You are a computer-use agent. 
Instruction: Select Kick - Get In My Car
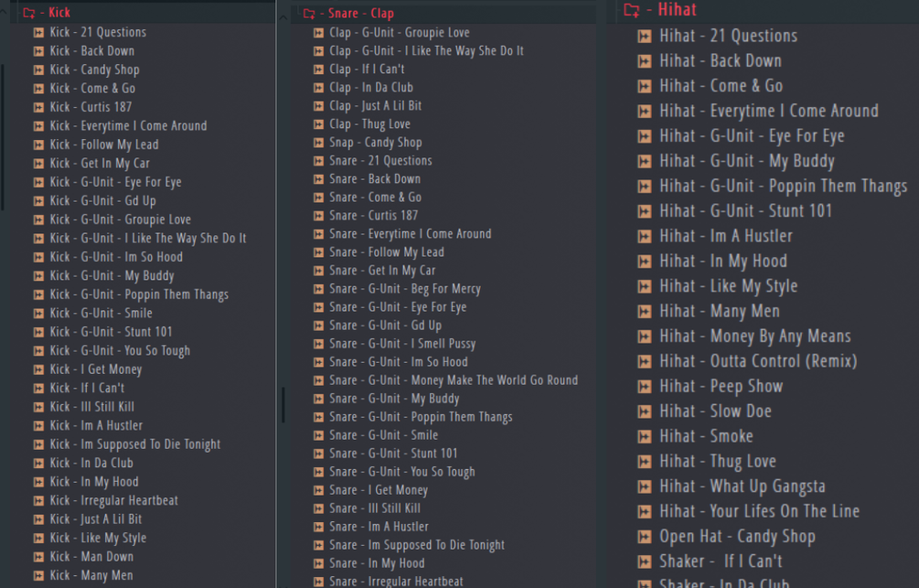(100, 164)
